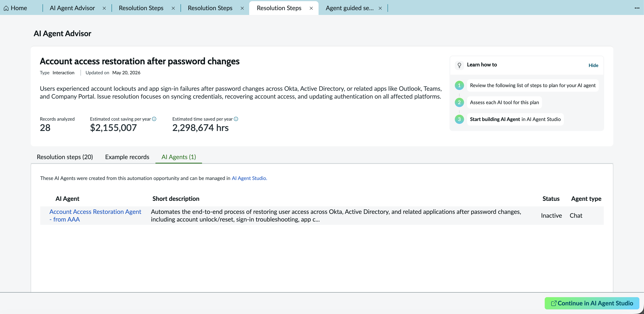Viewport: 644px width, 314px height.
Task: Click Continue in AI Agent Studio button
Action: (x=592, y=303)
